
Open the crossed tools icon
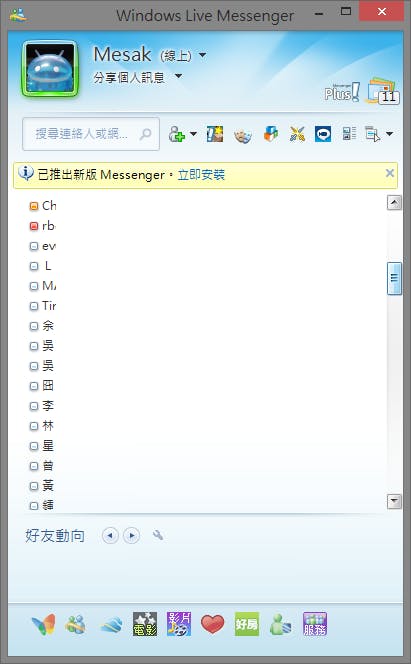point(297,134)
